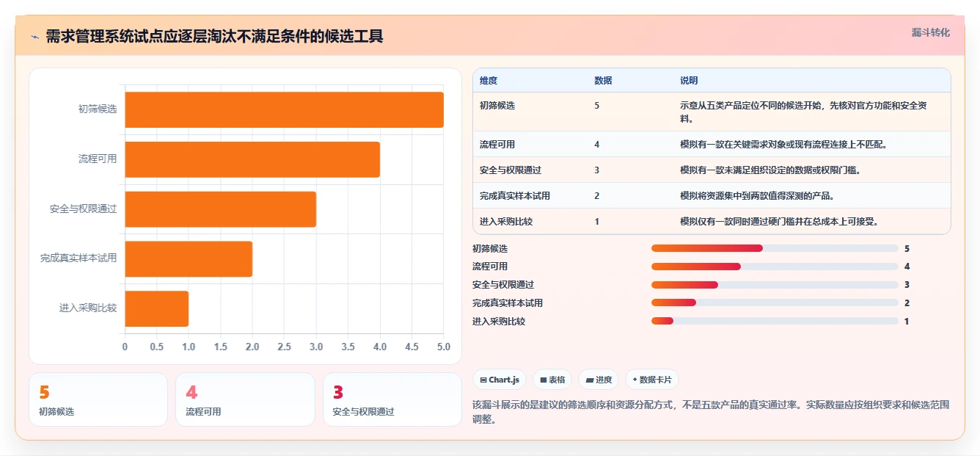This screenshot has height=456, width=980.
Task: Click the footnote text starting 该漏斗展示的是建议的筛选顺序
Action: point(712,412)
